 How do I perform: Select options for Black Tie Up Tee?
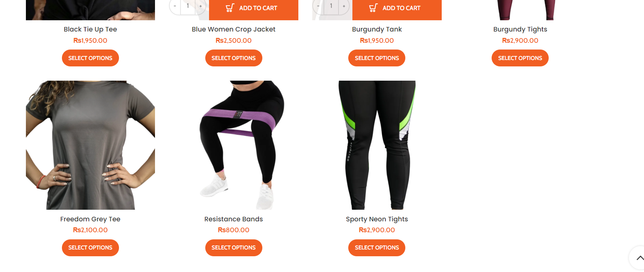90,58
